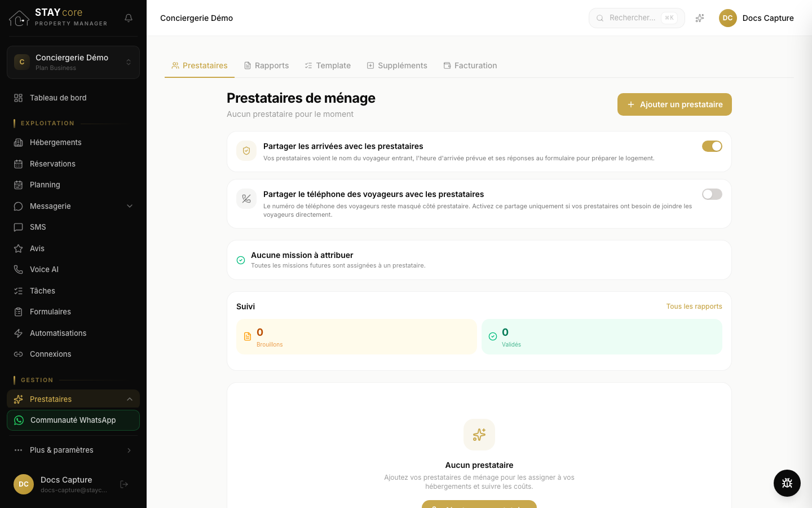Click the notification bell icon
This screenshot has height=508, width=812.
(x=129, y=18)
